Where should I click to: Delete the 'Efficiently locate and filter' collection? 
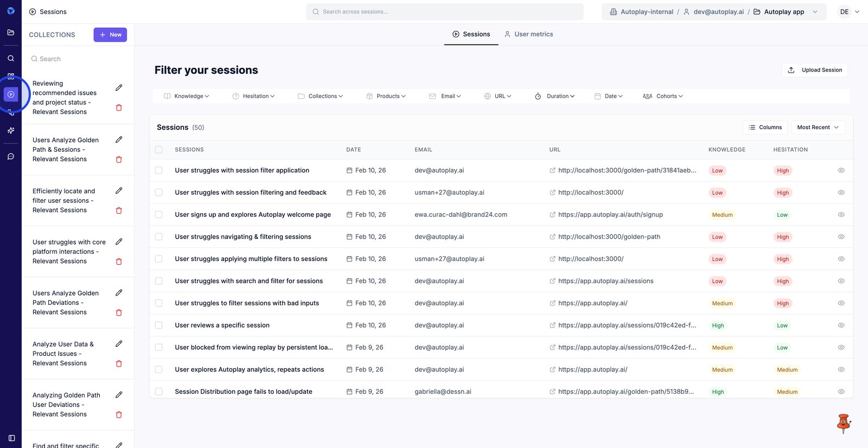119,210
